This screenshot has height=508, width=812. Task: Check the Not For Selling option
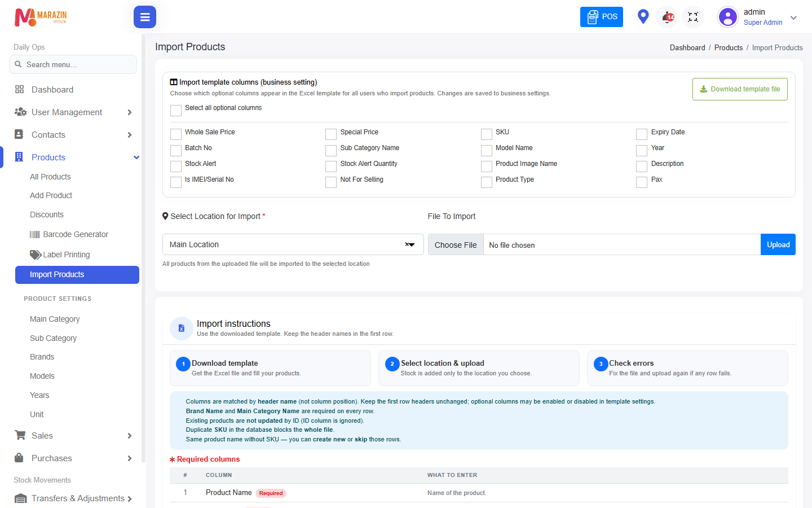coord(331,182)
